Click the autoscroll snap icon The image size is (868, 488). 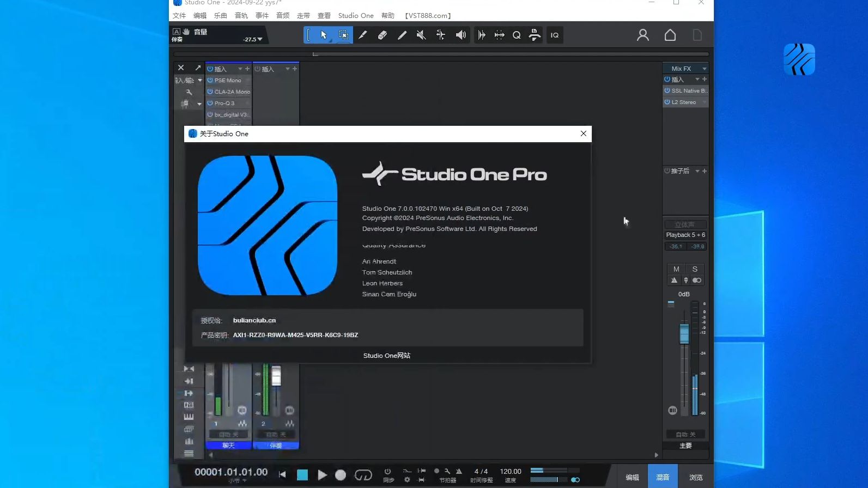tap(482, 35)
